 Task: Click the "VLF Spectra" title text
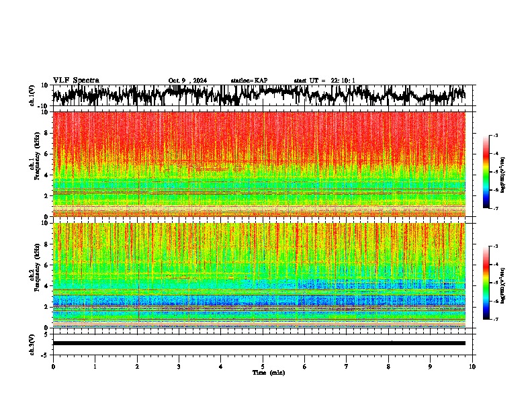[x=76, y=81]
